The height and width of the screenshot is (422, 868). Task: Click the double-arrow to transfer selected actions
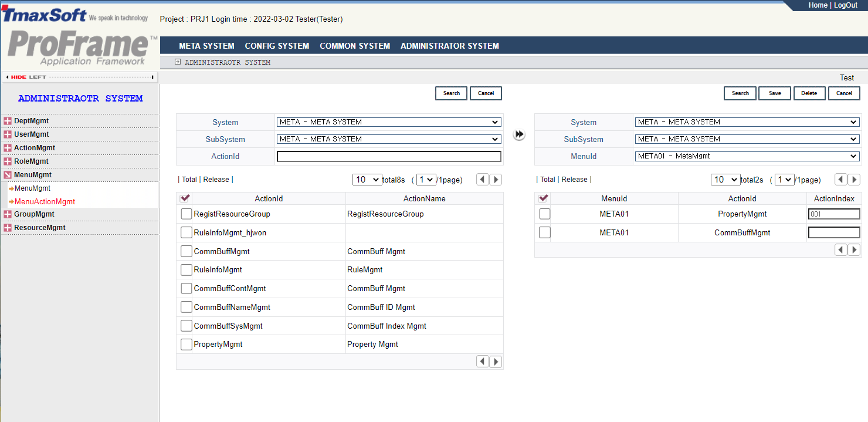point(519,134)
